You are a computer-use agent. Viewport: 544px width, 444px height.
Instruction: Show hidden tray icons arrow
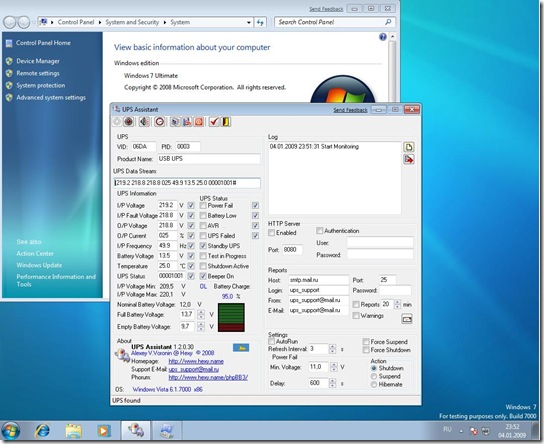[x=461, y=431]
